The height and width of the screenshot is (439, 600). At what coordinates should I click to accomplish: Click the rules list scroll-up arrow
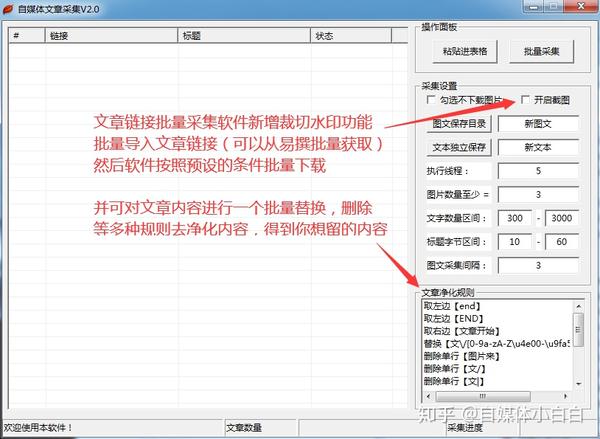pyautogui.click(x=579, y=306)
